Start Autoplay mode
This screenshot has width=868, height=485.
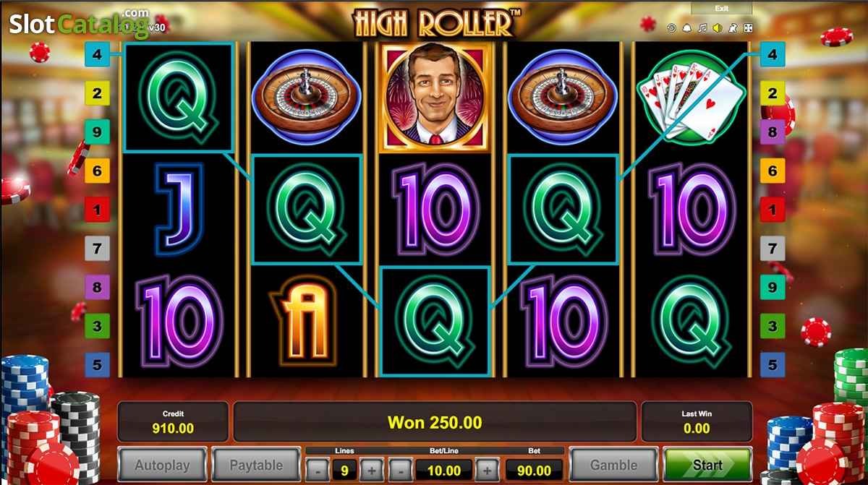[x=163, y=465]
